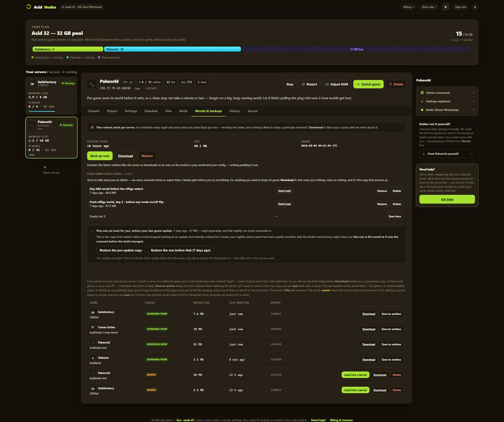The image size is (504, 422).
Task: Download the Day-666 world saved copy
Action: coord(284,191)
